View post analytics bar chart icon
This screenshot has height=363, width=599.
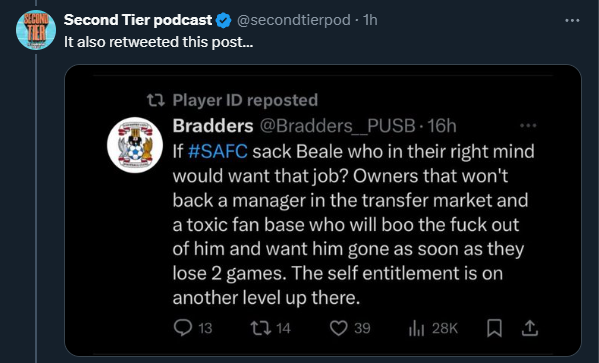416,328
